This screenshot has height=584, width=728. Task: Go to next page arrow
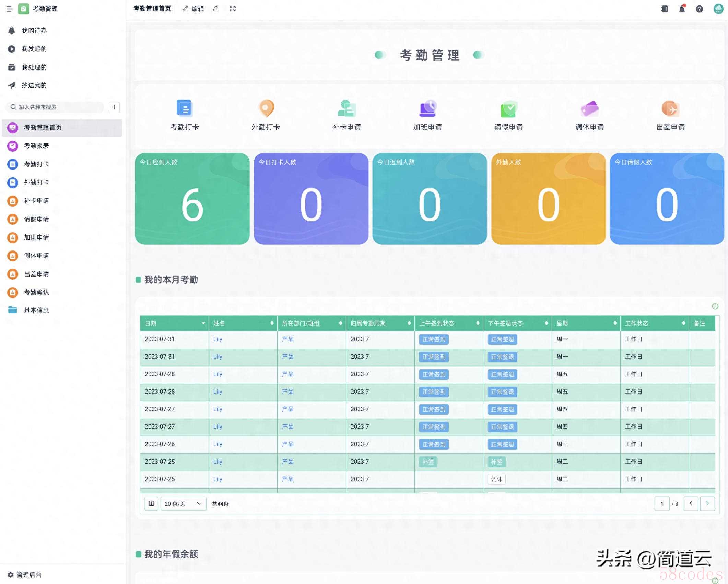coord(707,504)
